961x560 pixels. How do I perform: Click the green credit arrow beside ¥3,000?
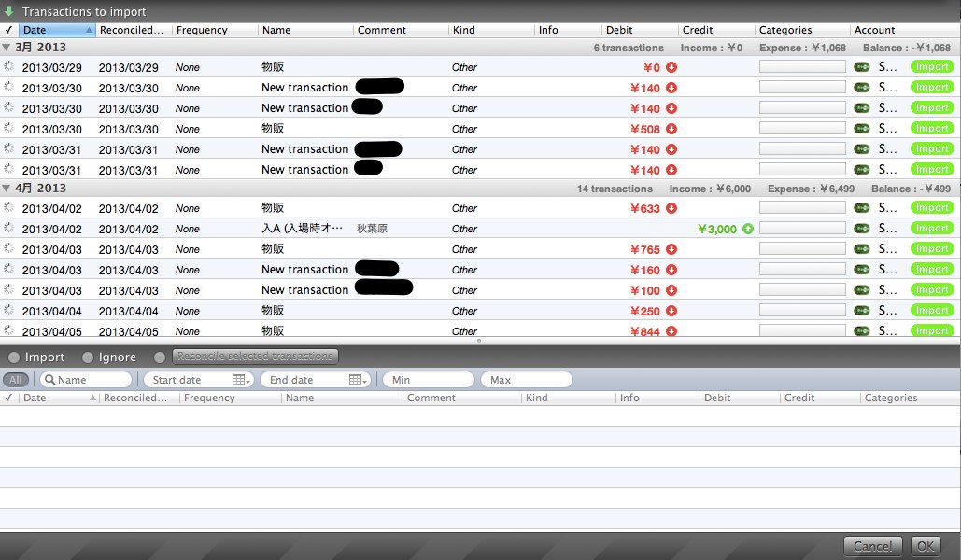tap(747, 229)
